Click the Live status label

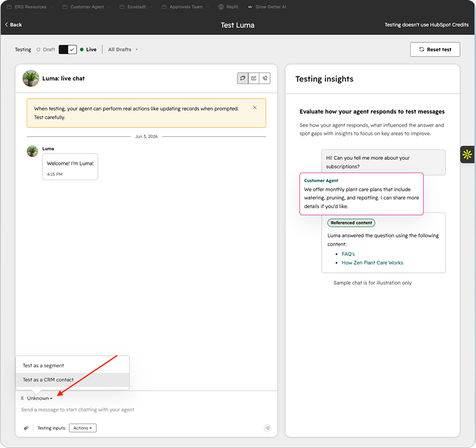[88, 49]
